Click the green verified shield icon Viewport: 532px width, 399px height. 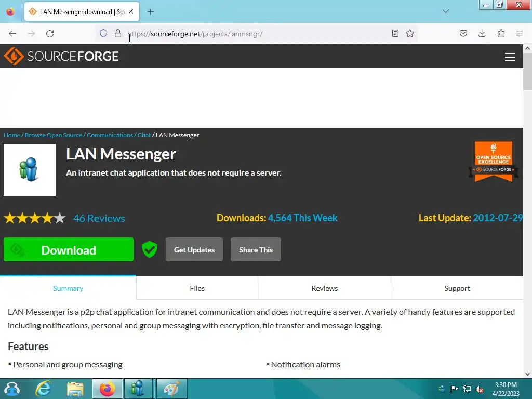[150, 249]
